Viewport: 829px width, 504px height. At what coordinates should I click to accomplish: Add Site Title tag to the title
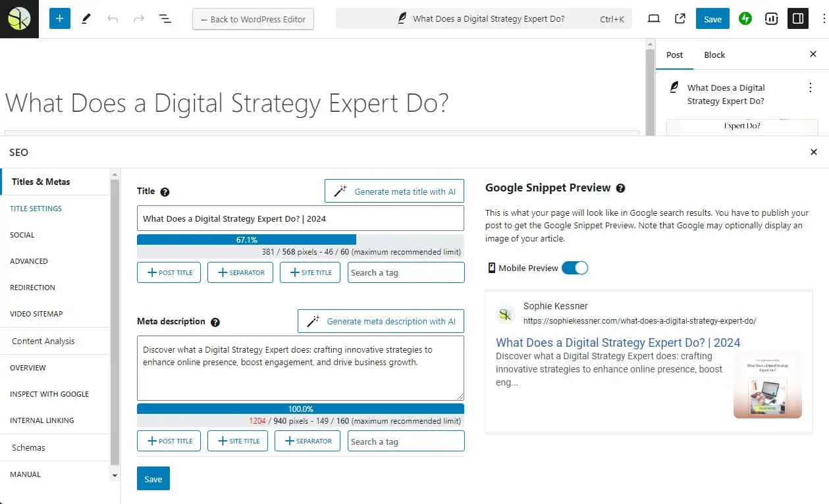pos(310,272)
